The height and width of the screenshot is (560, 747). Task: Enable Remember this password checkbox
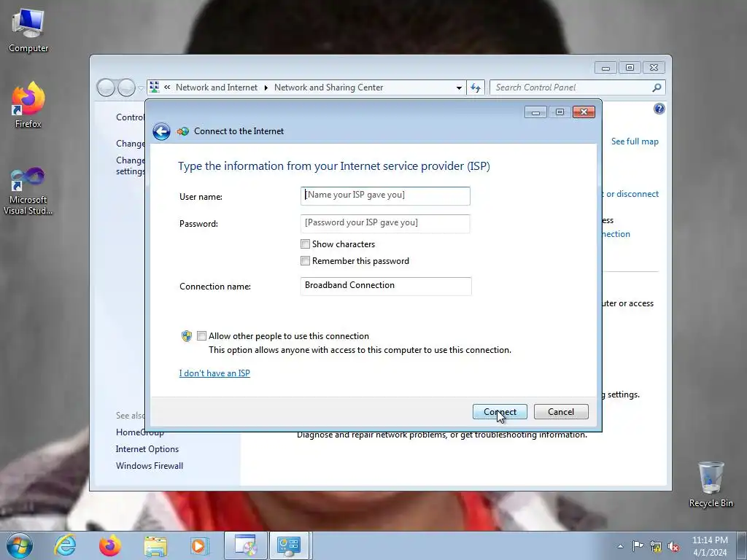306,261
